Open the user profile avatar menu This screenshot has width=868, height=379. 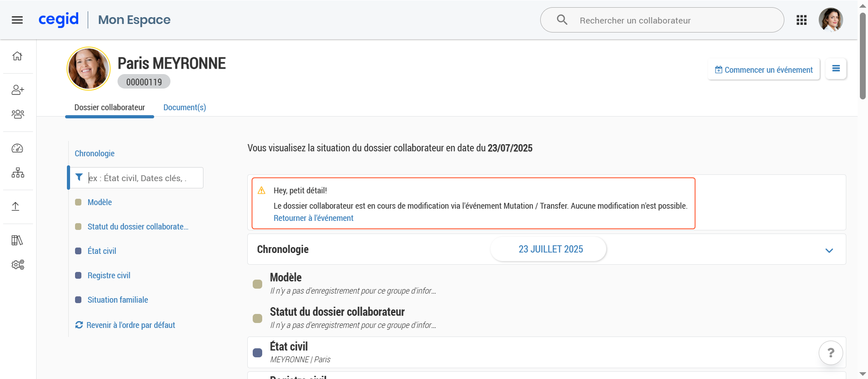pyautogui.click(x=831, y=20)
